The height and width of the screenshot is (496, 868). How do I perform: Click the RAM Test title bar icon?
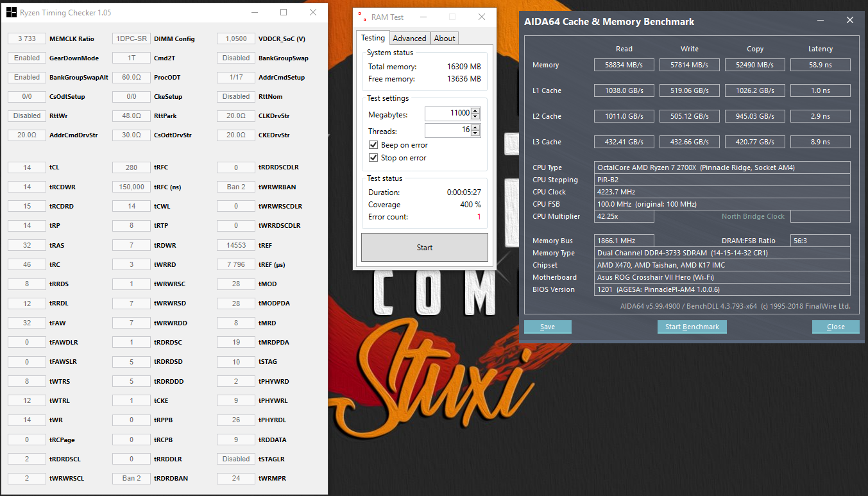point(362,17)
